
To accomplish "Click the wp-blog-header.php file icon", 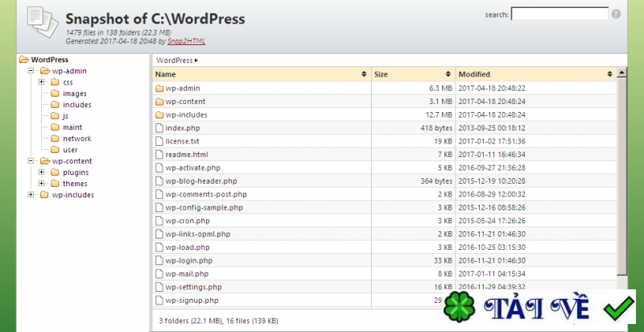I will pos(159,181).
